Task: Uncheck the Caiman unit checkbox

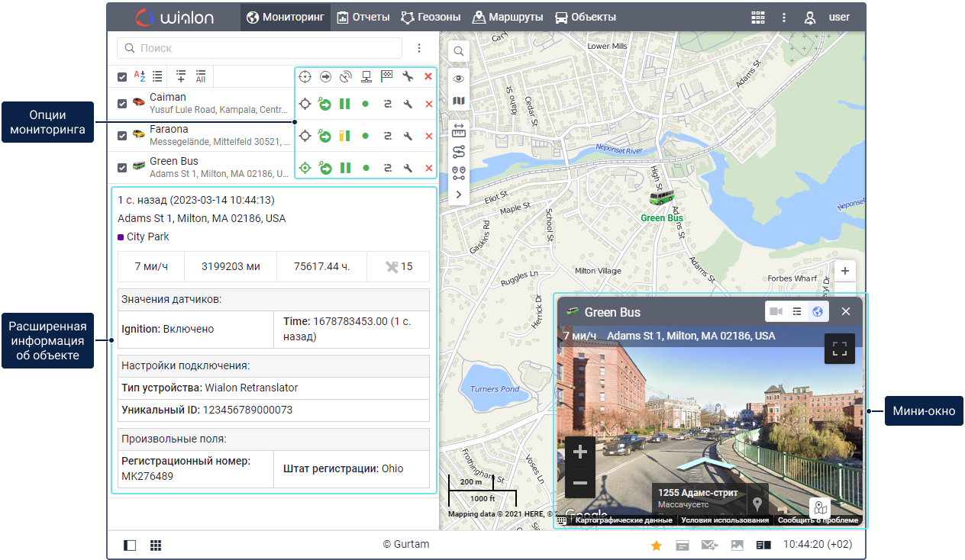Action: (x=122, y=104)
